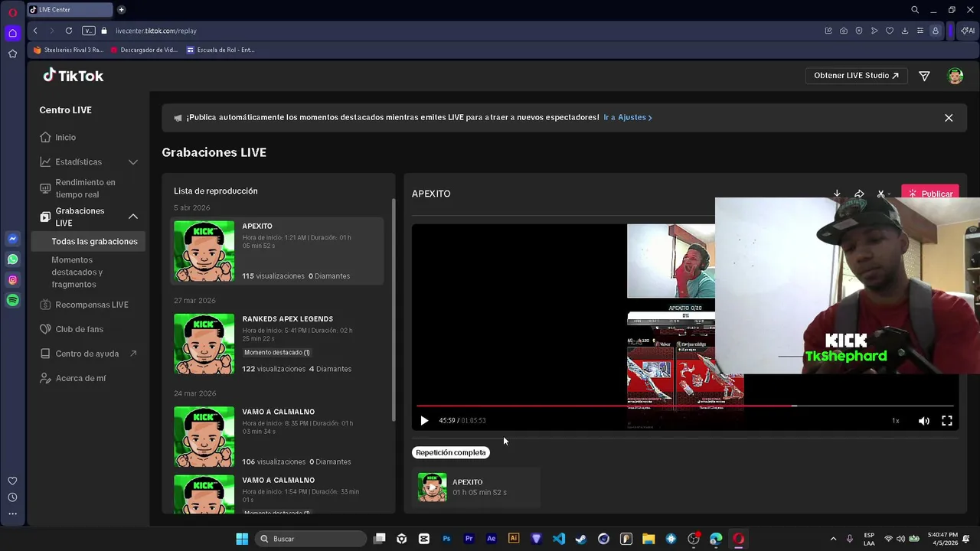Viewport: 980px width, 551px height.
Task: Collapse the Grabaciones LIVE sidebar section
Action: [132, 217]
